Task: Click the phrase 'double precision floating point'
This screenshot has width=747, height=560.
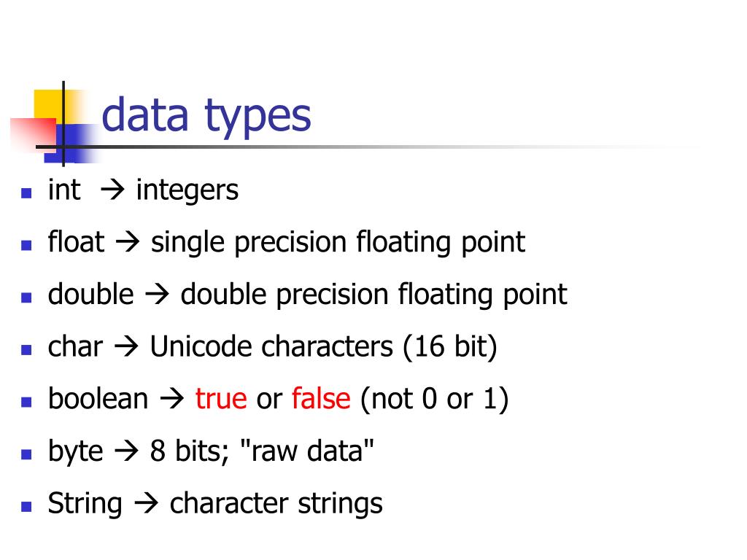Action: coord(374,295)
